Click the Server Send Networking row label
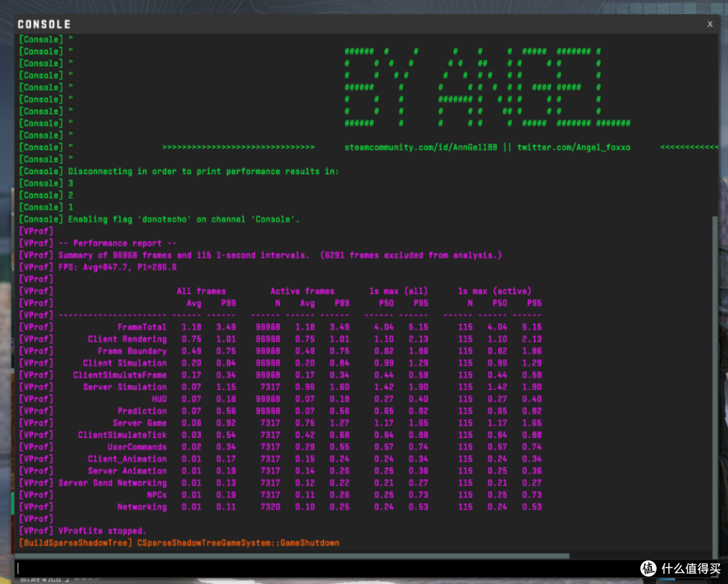The height and width of the screenshot is (584, 728). (113, 483)
